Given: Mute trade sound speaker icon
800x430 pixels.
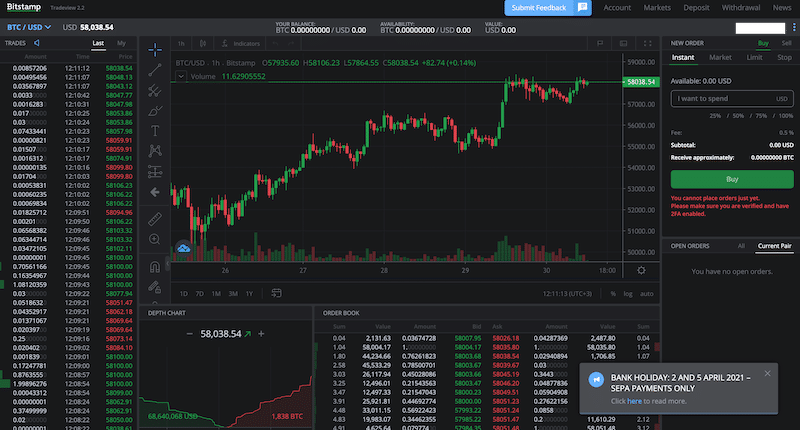Looking at the screenshot, I should tap(37, 43).
